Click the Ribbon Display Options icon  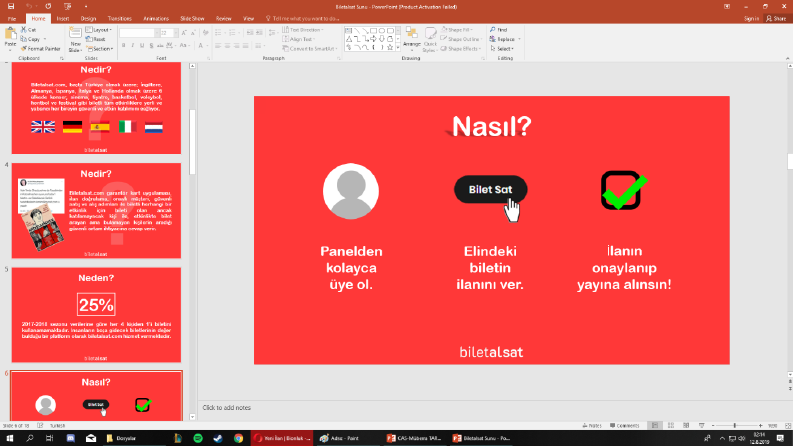coord(727,7)
